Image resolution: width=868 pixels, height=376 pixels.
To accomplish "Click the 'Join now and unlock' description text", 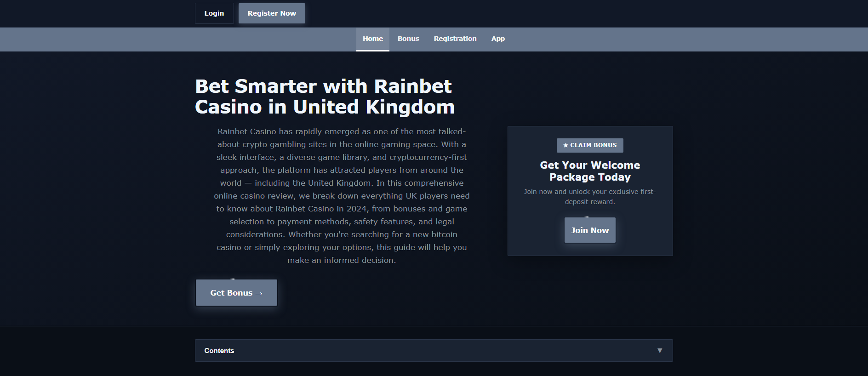I will tap(590, 197).
